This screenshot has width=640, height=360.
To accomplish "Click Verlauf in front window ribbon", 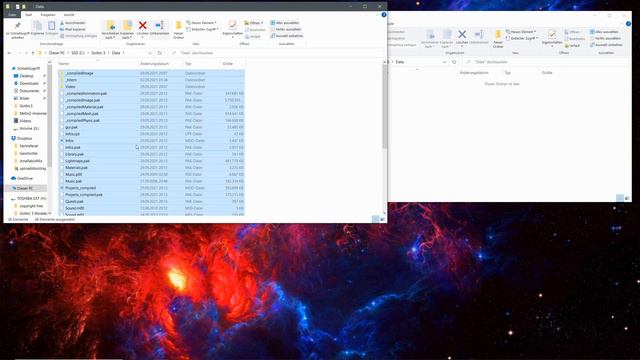I will point(252,36).
